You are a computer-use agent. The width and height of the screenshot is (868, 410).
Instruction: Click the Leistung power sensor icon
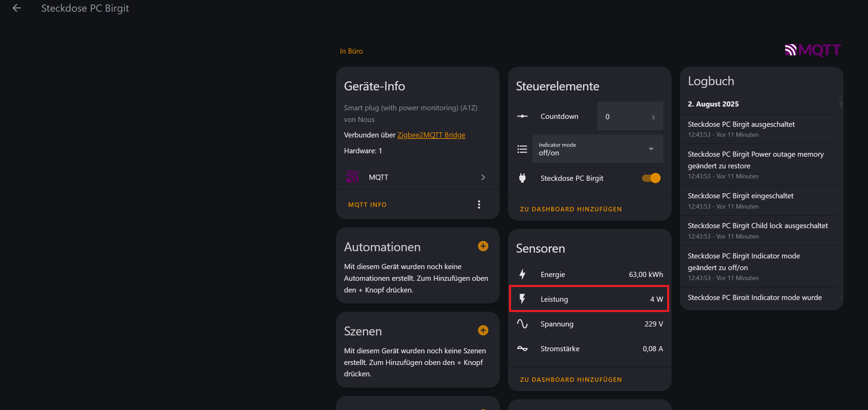click(x=522, y=299)
